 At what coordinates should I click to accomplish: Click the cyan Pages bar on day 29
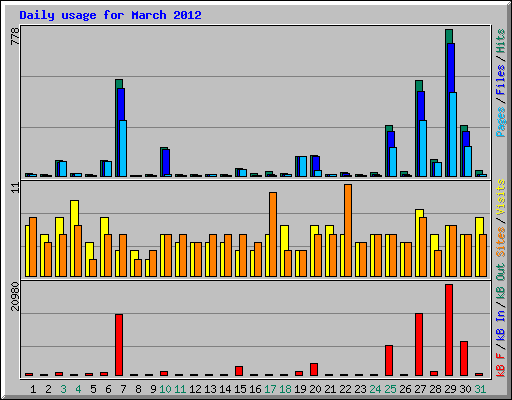tap(453, 134)
